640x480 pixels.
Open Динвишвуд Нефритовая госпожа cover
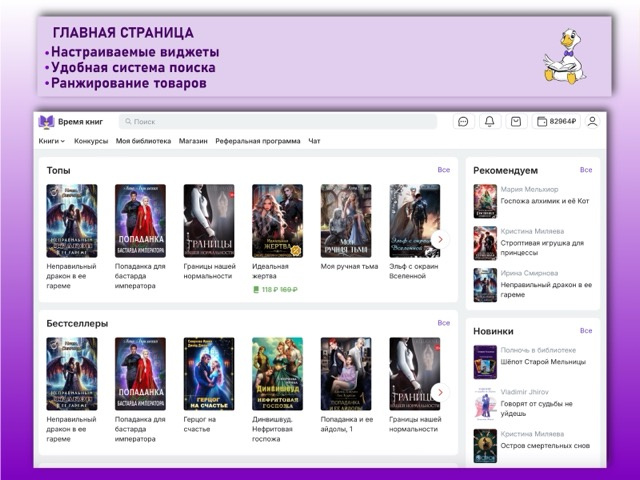click(278, 374)
